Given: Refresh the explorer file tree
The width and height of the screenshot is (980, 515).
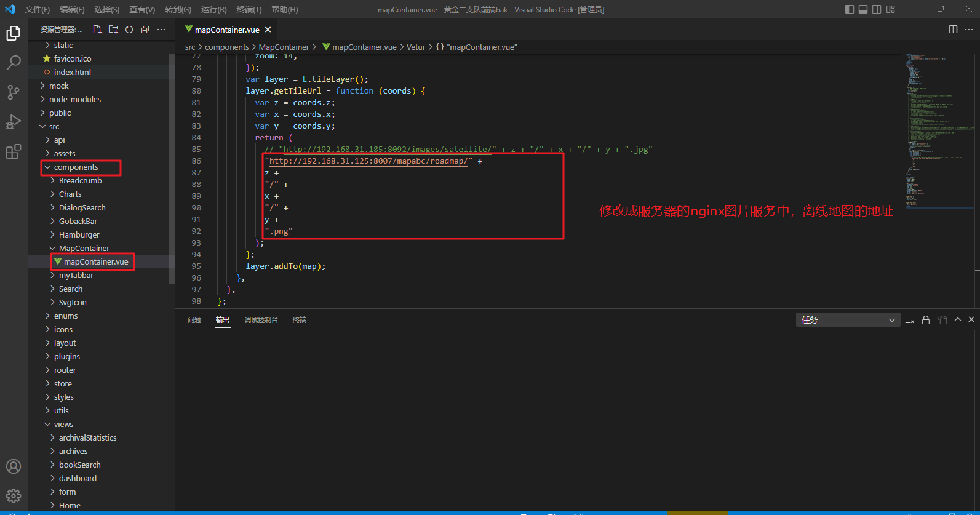Looking at the screenshot, I should coord(129,30).
